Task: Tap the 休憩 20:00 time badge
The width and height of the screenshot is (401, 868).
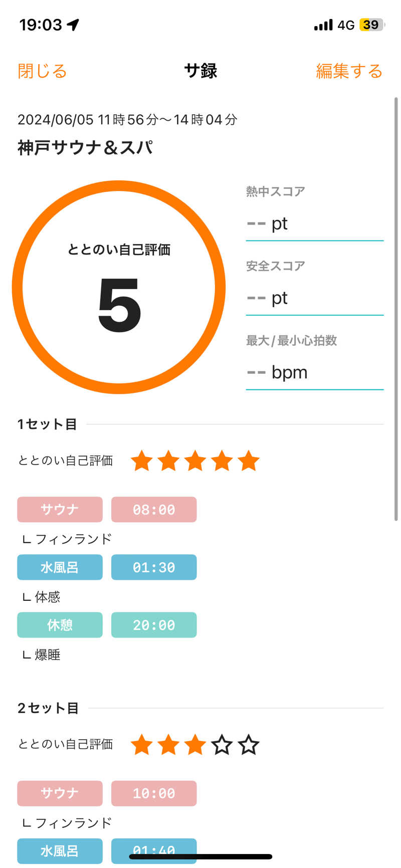Action: 154,625
